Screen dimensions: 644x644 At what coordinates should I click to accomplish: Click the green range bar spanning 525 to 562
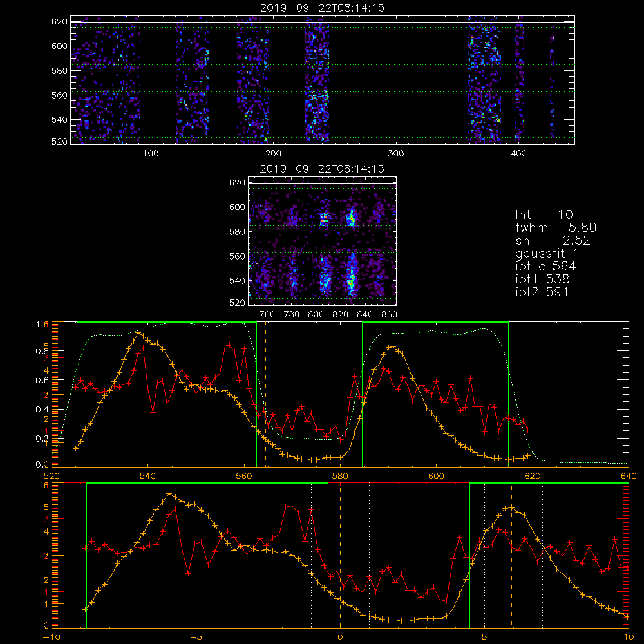(x=167, y=322)
